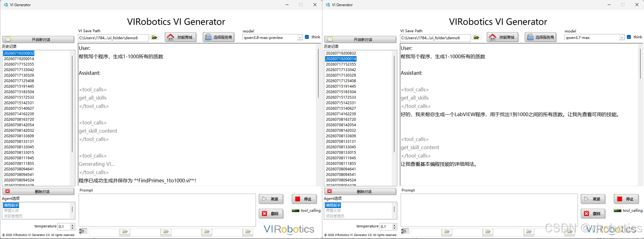
Task: Click VI Save Path field in left window
Action: point(113,38)
